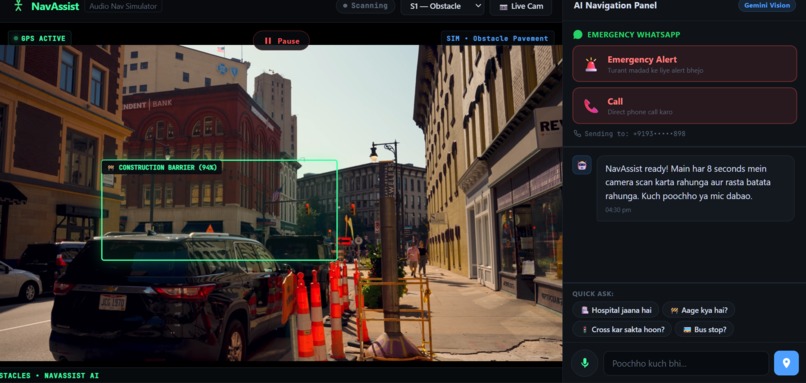The width and height of the screenshot is (806, 383).
Task: Activate the green microphone button
Action: [584, 363]
